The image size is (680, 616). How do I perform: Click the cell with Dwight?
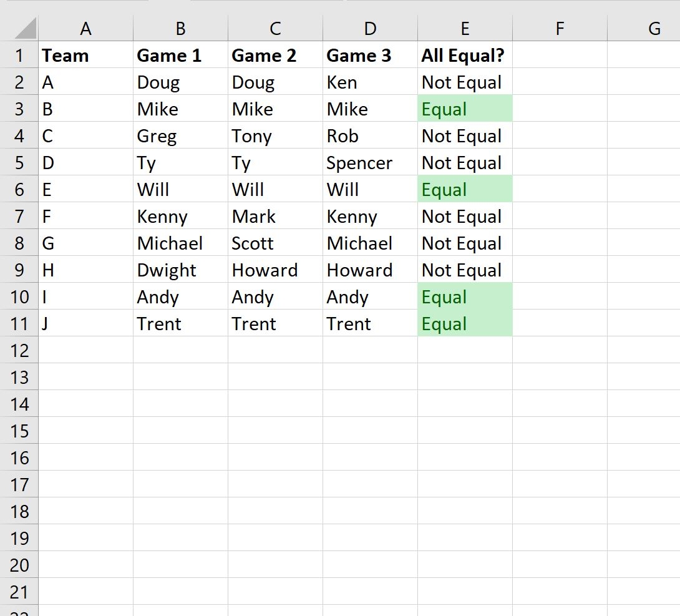coord(180,270)
